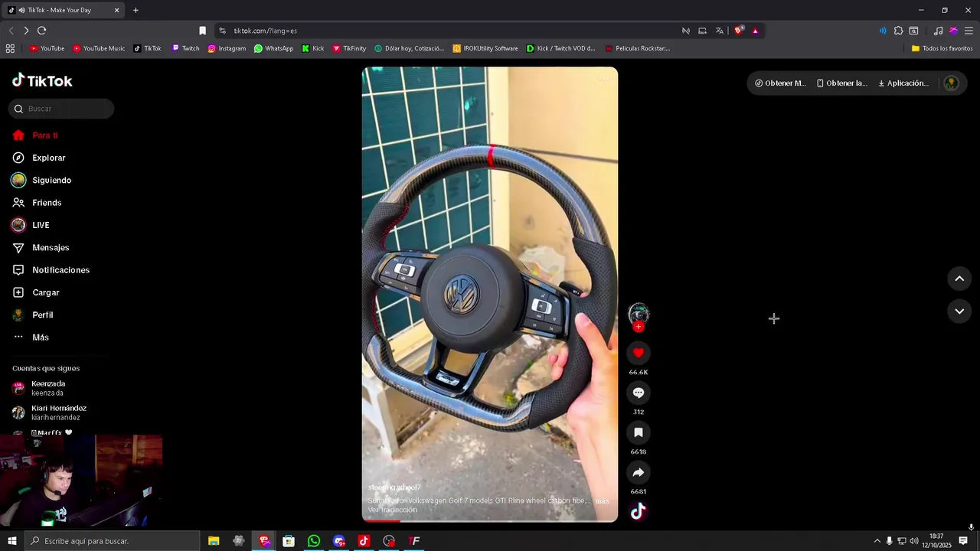Focus the Buscar search field

pyautogui.click(x=61, y=109)
